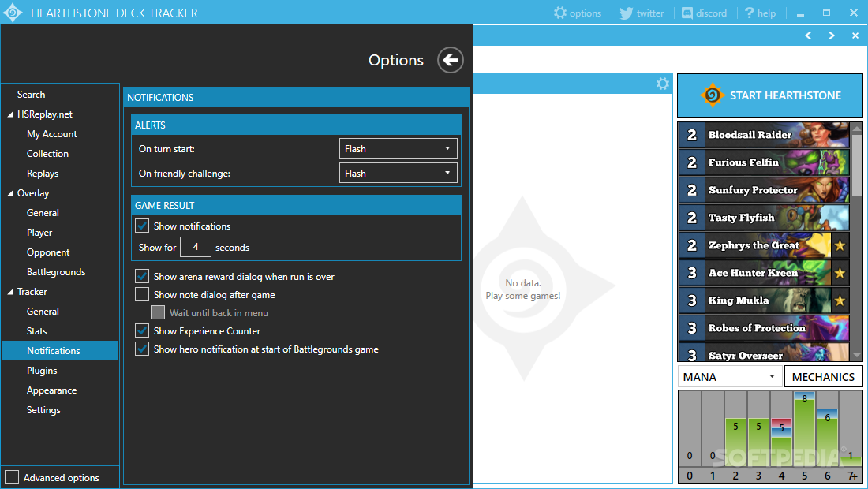Select Furious Felfin card
The width and height of the screenshot is (868, 489).
point(764,162)
